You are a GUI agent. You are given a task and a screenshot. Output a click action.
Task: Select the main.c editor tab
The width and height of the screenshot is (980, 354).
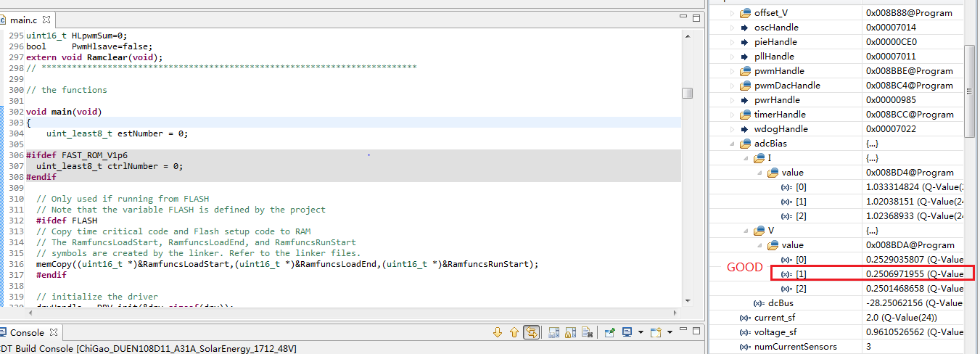[x=27, y=20]
